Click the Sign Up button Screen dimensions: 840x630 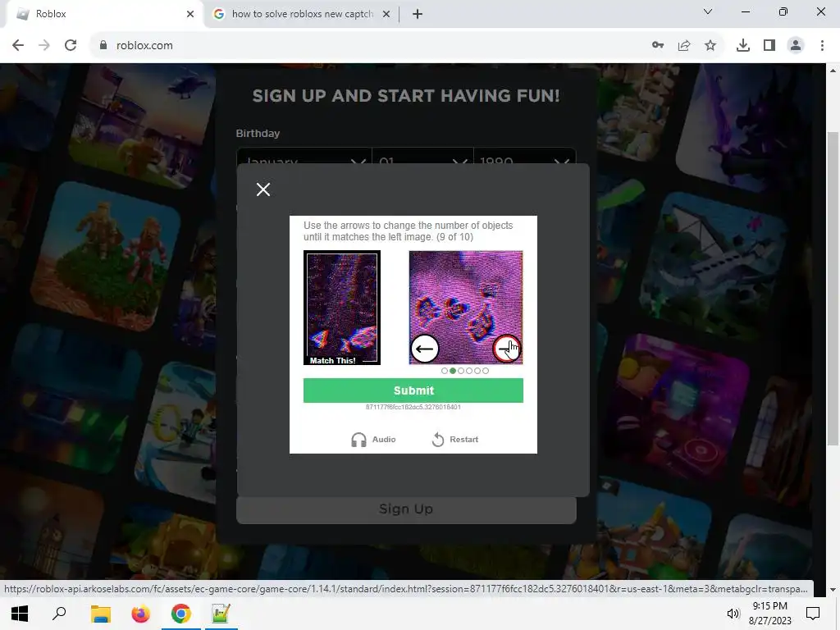(406, 509)
